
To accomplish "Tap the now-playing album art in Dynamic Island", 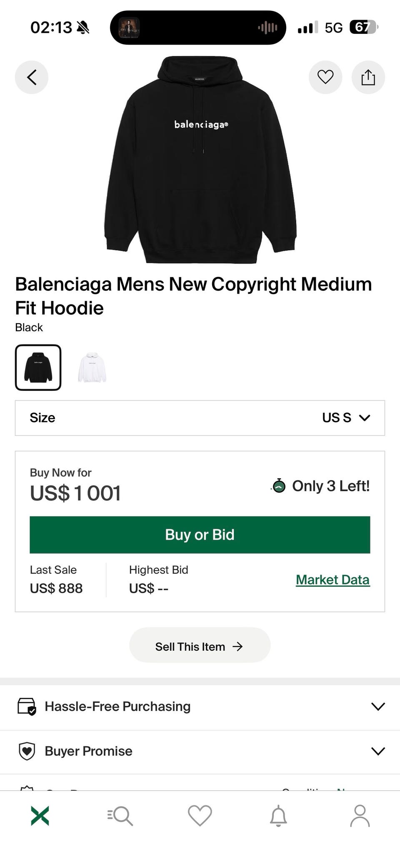I will click(129, 28).
